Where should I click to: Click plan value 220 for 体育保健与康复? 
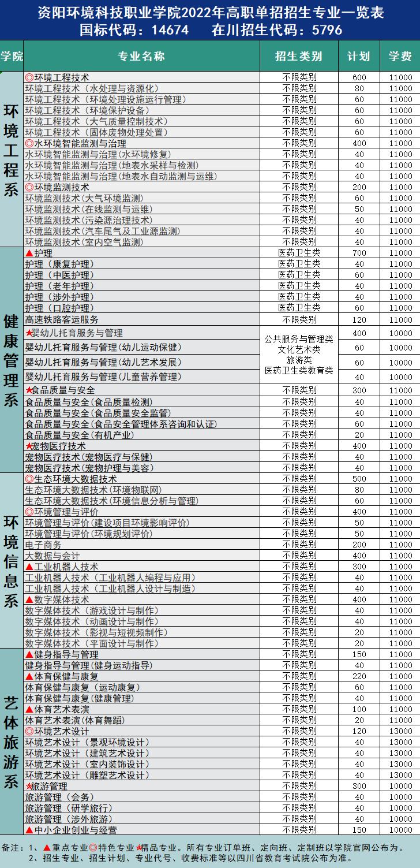click(x=359, y=677)
